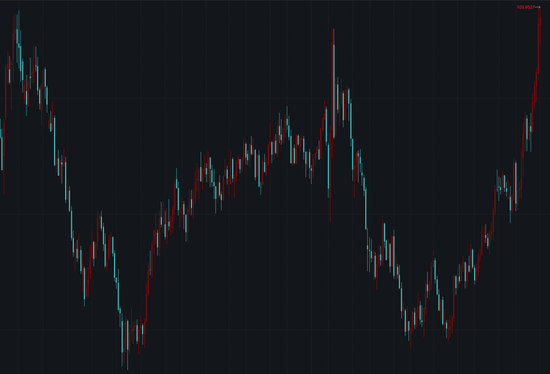Click the red 103.9527 high price label
The height and width of the screenshot is (374, 550).
click(x=526, y=7)
